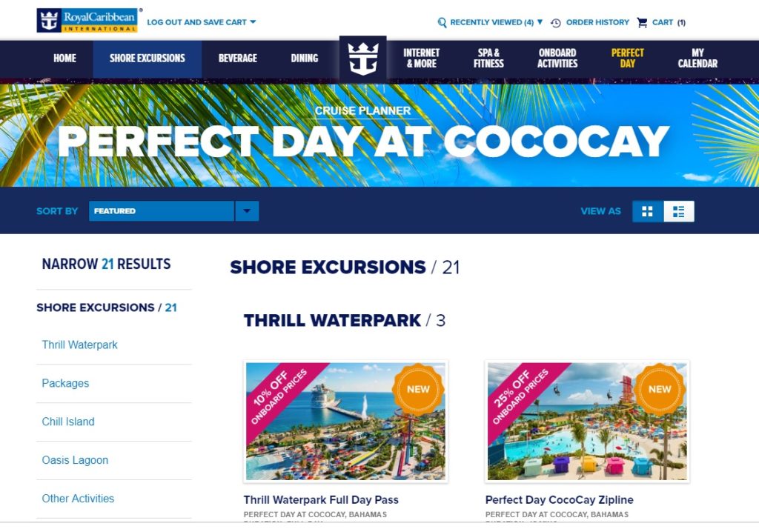Click the Recently Viewed magnifier icon

[443, 23]
